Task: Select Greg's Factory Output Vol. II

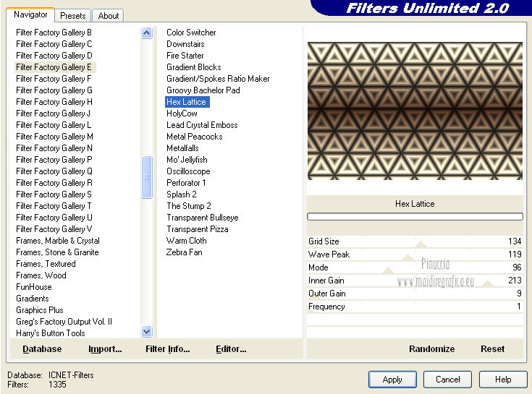Action: 64,322
